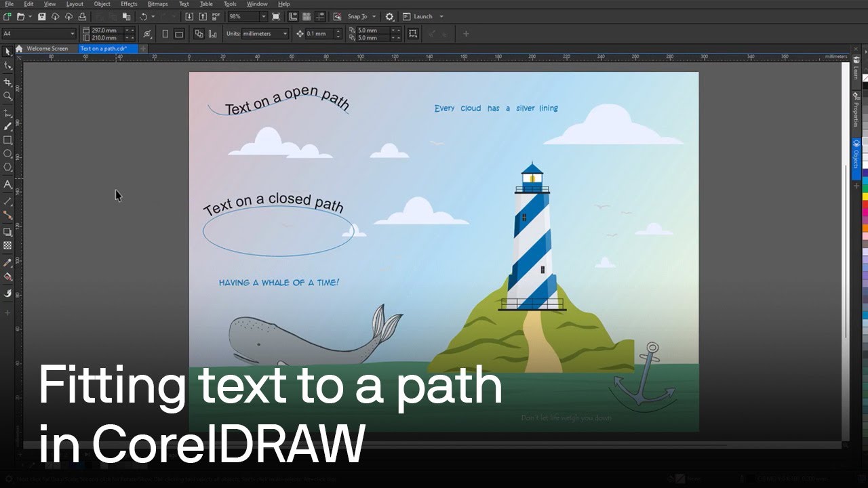
Task: Open the zoom level 98% dropdown
Action: click(264, 16)
